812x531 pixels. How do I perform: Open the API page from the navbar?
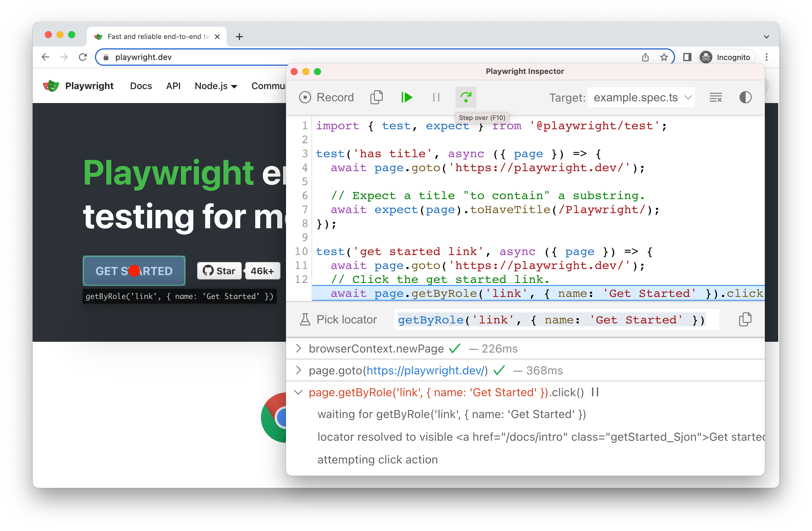173,86
